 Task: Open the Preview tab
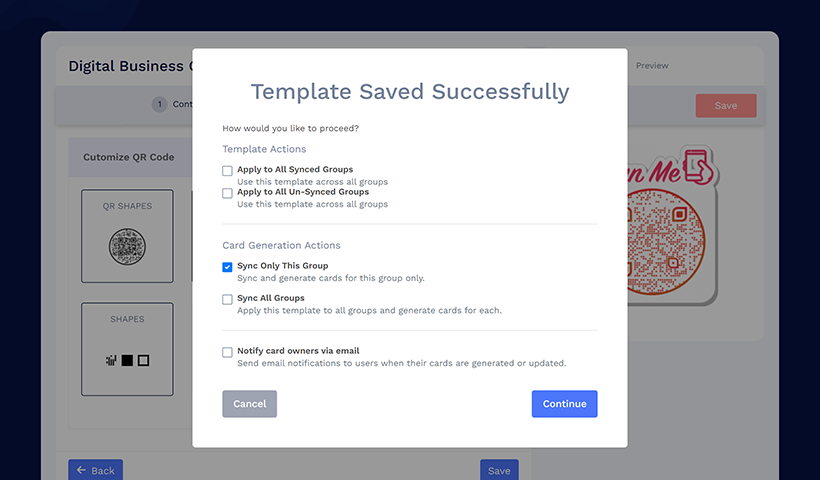click(652, 65)
